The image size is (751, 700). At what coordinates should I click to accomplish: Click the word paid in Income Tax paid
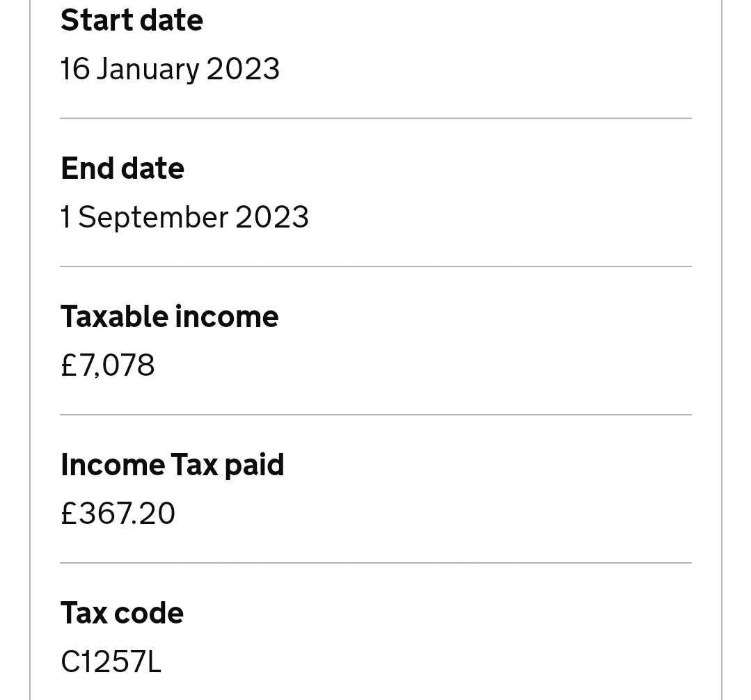click(x=254, y=466)
